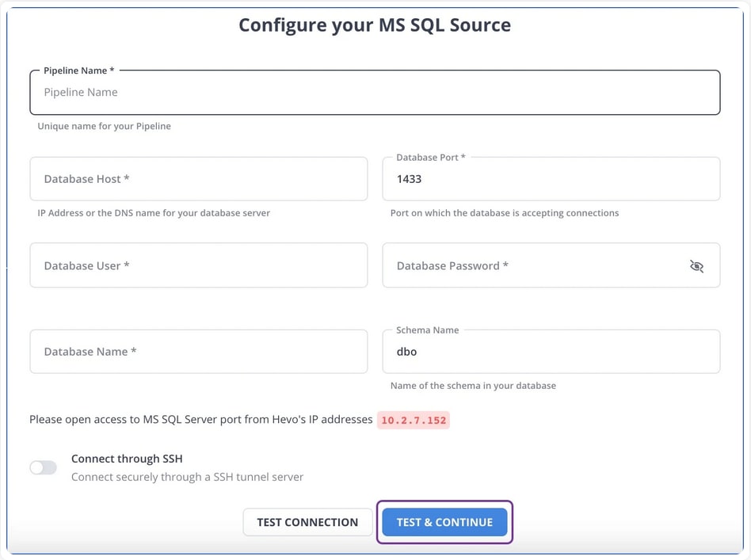The height and width of the screenshot is (560, 751).
Task: Click the TEST CONNECTION button
Action: click(x=307, y=522)
